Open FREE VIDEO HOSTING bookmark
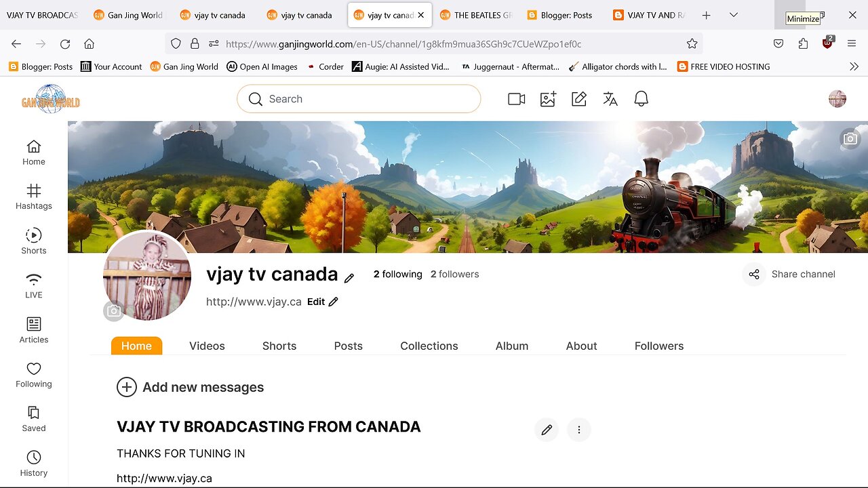The height and width of the screenshot is (488, 868). point(724,66)
